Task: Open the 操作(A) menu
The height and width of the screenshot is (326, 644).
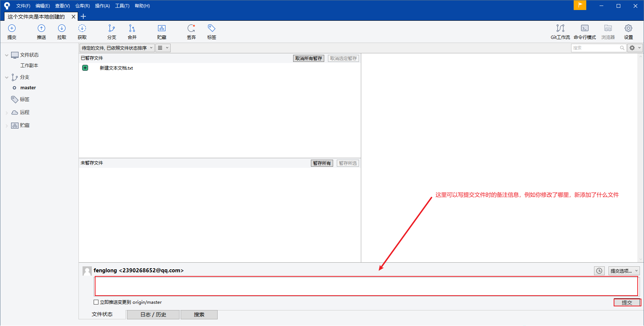Action: [x=103, y=6]
